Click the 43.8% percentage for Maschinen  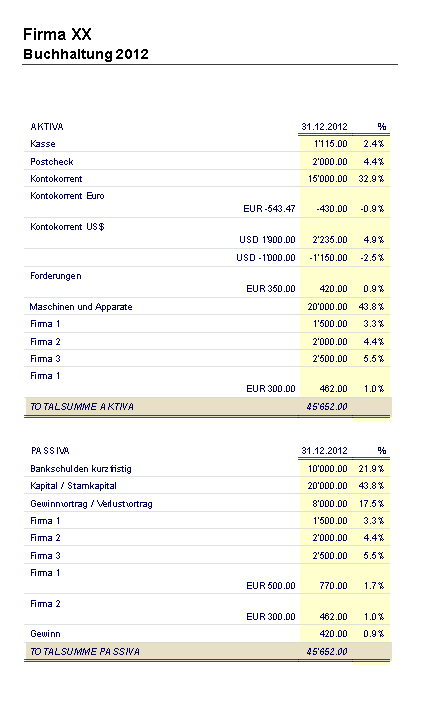coord(372,307)
